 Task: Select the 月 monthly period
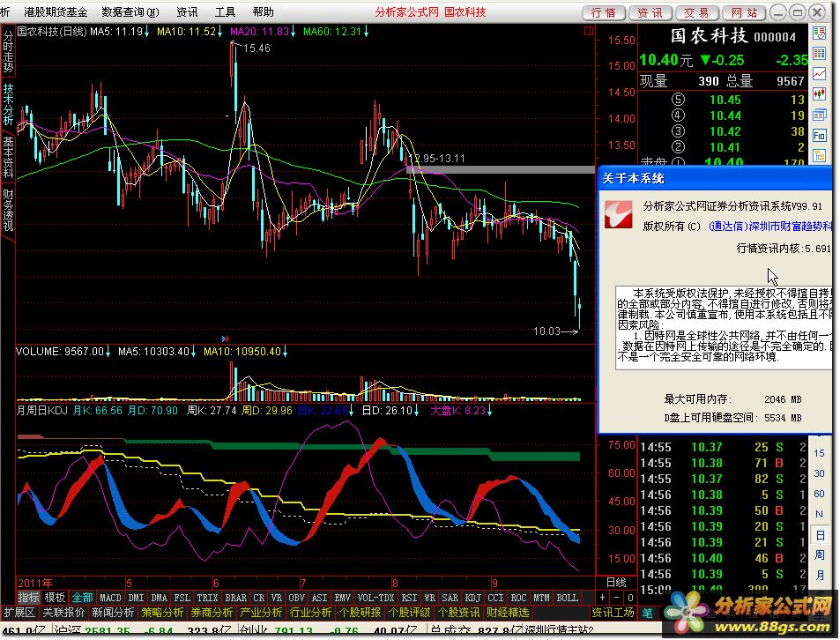820,576
